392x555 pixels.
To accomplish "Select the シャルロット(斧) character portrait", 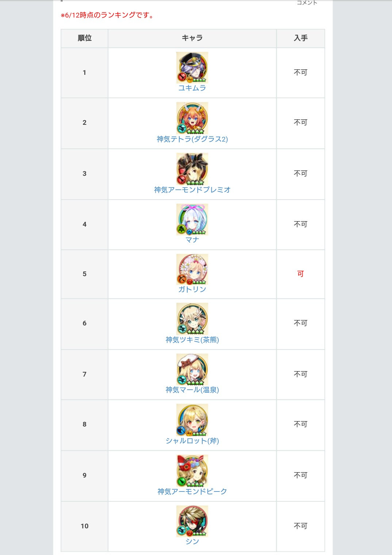I will (x=192, y=420).
